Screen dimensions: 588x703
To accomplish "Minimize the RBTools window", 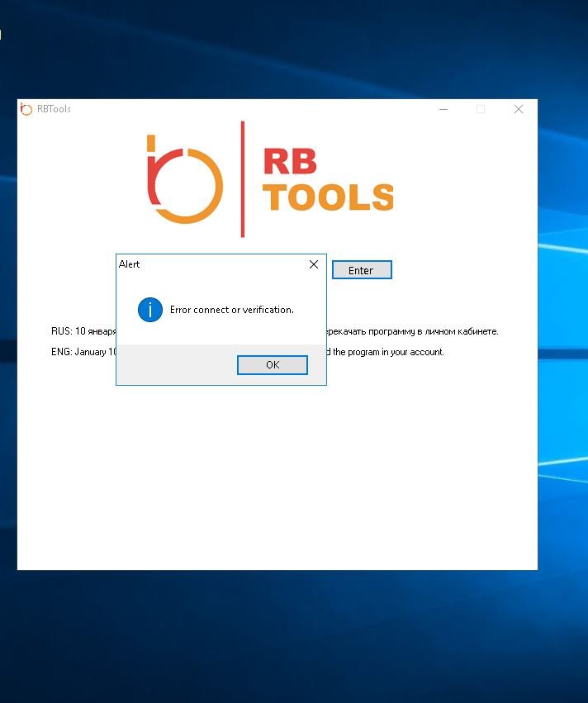I will [x=443, y=109].
